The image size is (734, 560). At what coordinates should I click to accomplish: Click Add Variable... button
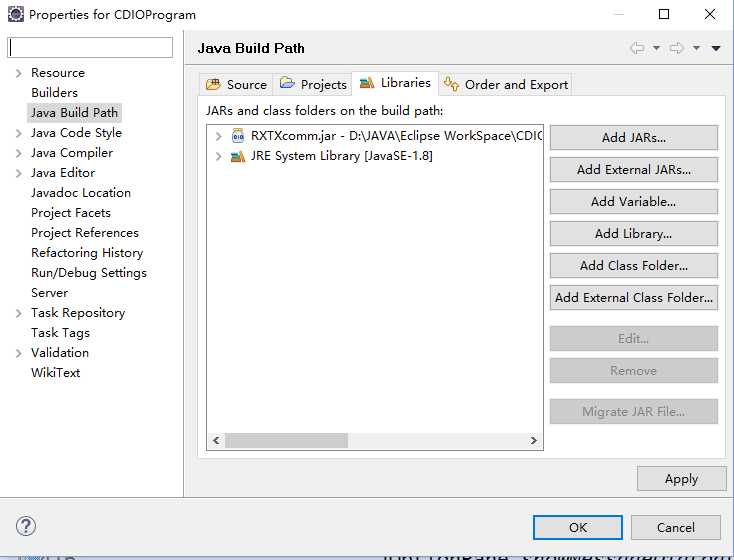(x=634, y=201)
